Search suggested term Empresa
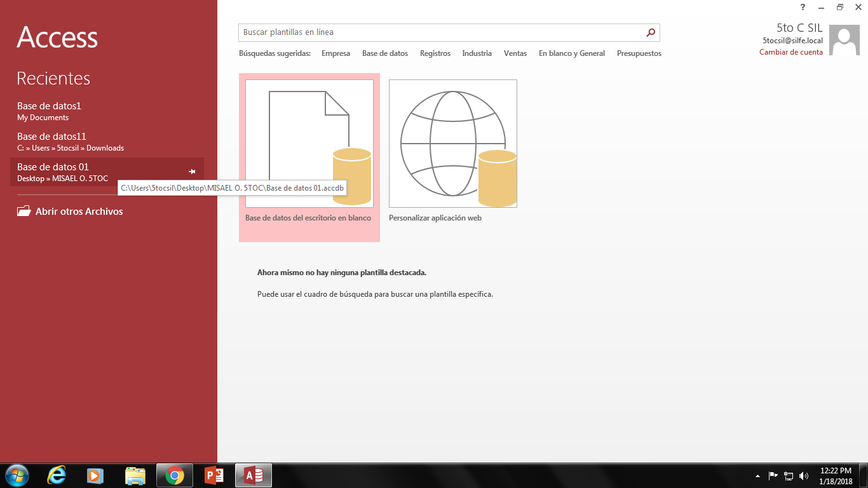The width and height of the screenshot is (868, 488). [x=336, y=53]
